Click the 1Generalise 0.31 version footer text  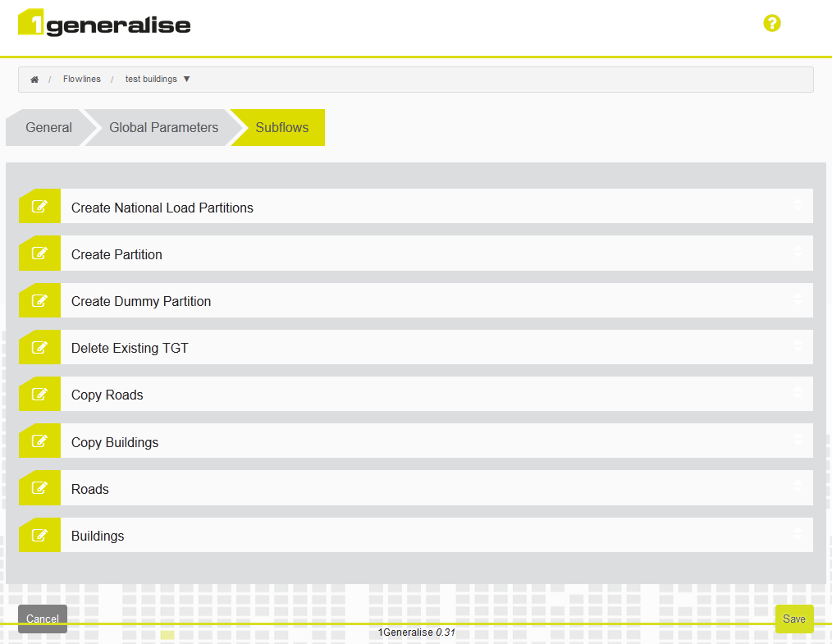click(x=417, y=633)
